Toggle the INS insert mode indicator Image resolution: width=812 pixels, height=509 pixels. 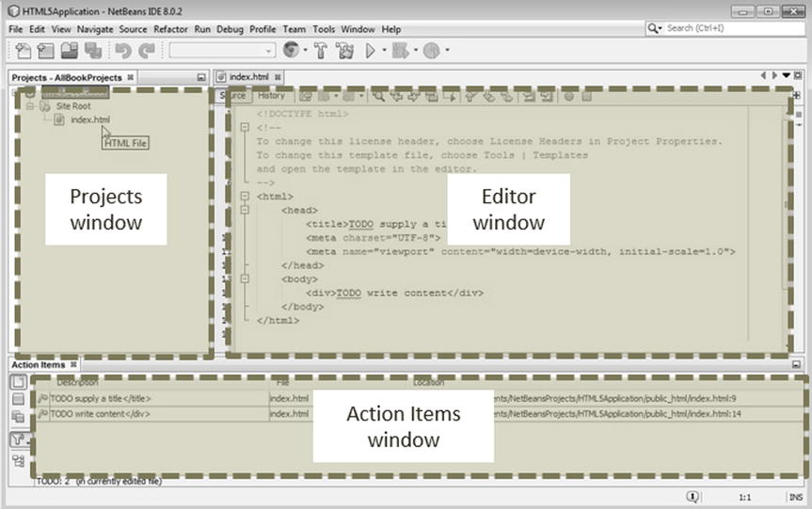tap(796, 497)
